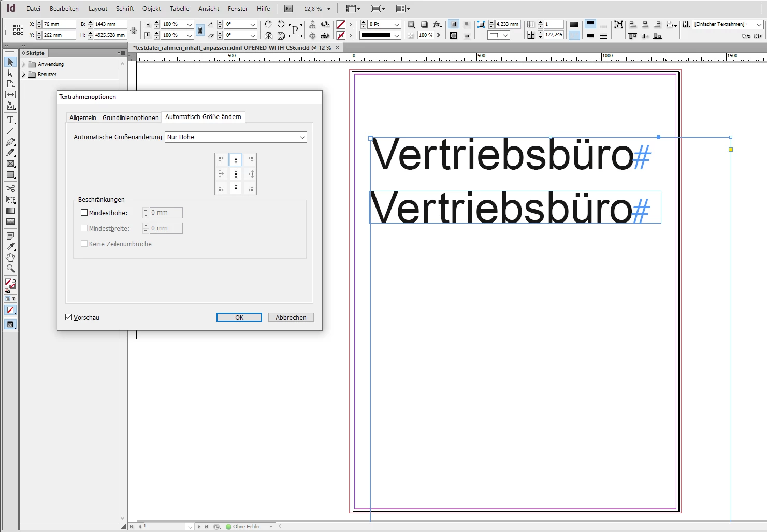This screenshot has width=767, height=532.
Task: Switch to the Allgemein tab
Action: tap(83, 117)
